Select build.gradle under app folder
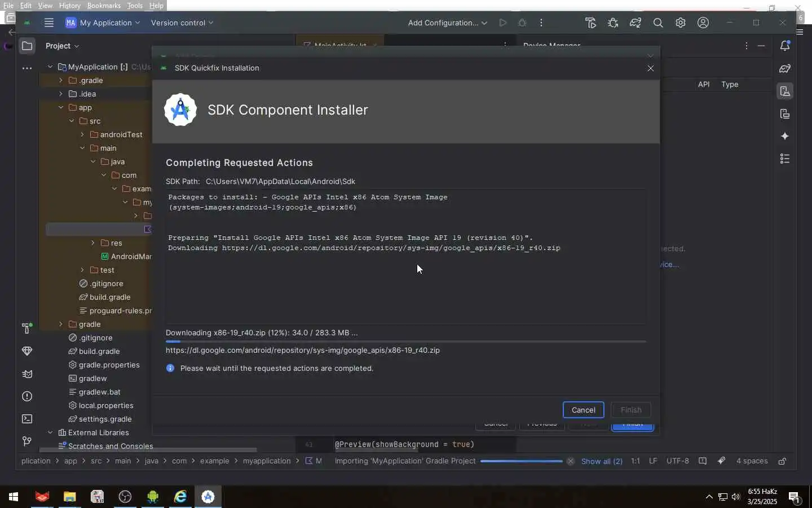Viewport: 812px width, 508px height. pyautogui.click(x=104, y=297)
